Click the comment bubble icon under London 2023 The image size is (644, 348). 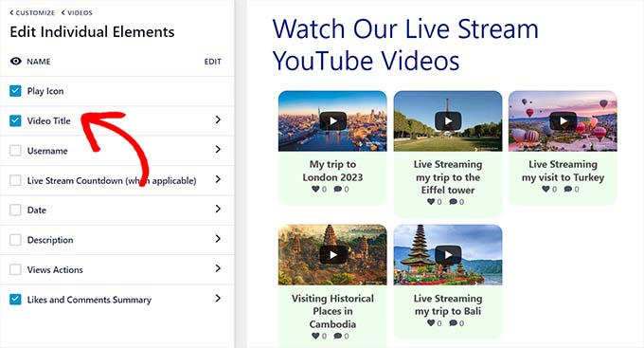[x=337, y=190]
